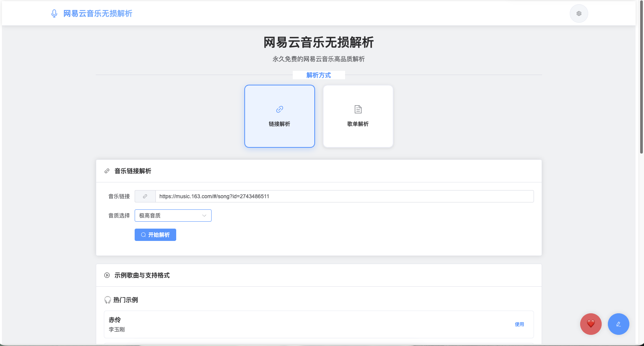Image resolution: width=644 pixels, height=346 pixels.
Task: Click the blue pencil floating button
Action: 618,324
